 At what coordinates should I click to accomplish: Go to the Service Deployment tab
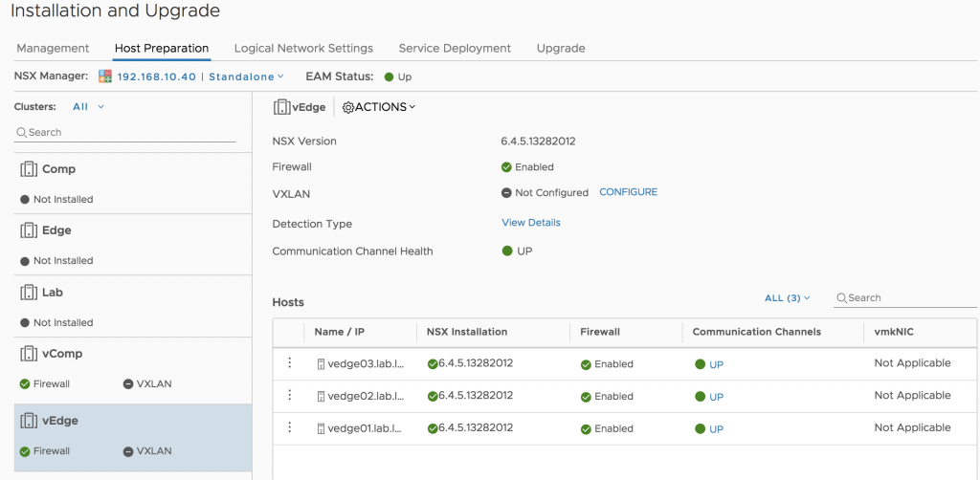[455, 48]
